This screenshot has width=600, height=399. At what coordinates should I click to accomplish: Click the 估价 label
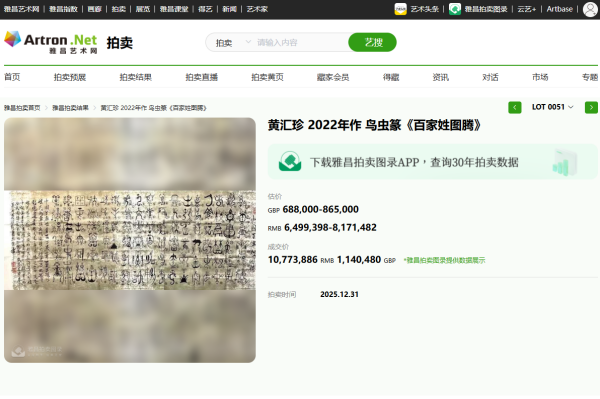pyautogui.click(x=275, y=197)
